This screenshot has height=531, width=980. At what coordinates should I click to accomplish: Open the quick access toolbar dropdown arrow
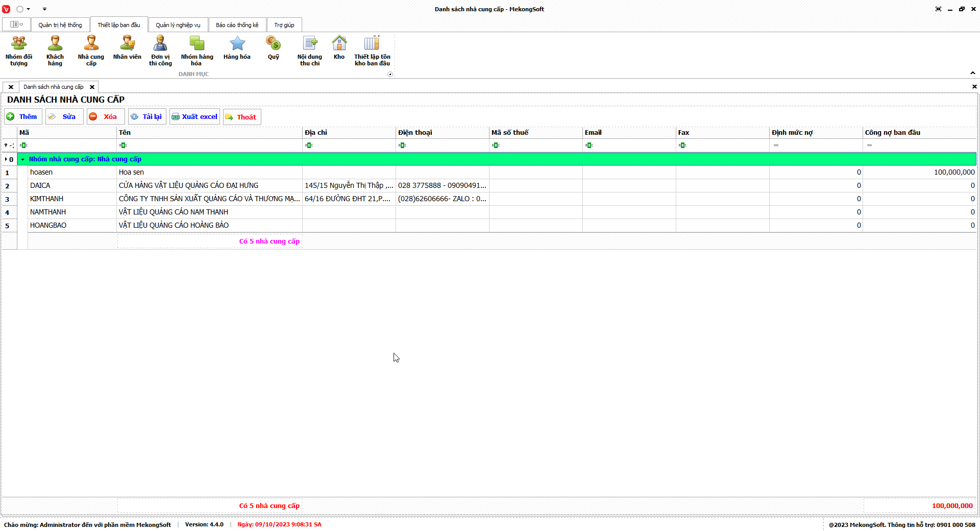click(x=44, y=9)
